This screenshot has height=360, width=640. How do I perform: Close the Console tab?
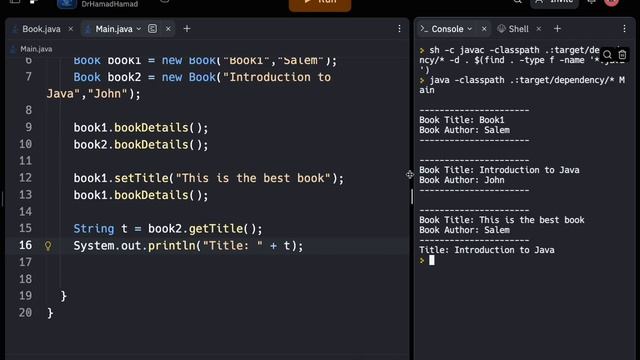tap(484, 29)
